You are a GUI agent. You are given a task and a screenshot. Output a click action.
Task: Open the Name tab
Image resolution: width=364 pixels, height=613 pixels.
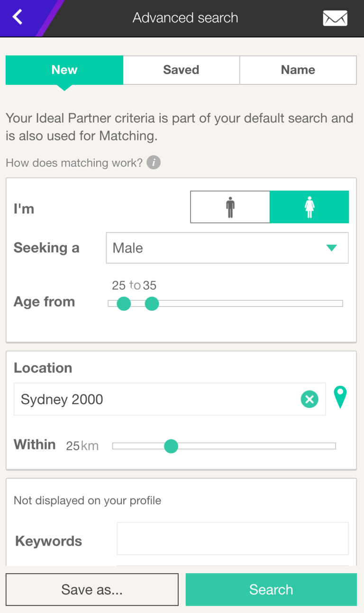pyautogui.click(x=298, y=70)
